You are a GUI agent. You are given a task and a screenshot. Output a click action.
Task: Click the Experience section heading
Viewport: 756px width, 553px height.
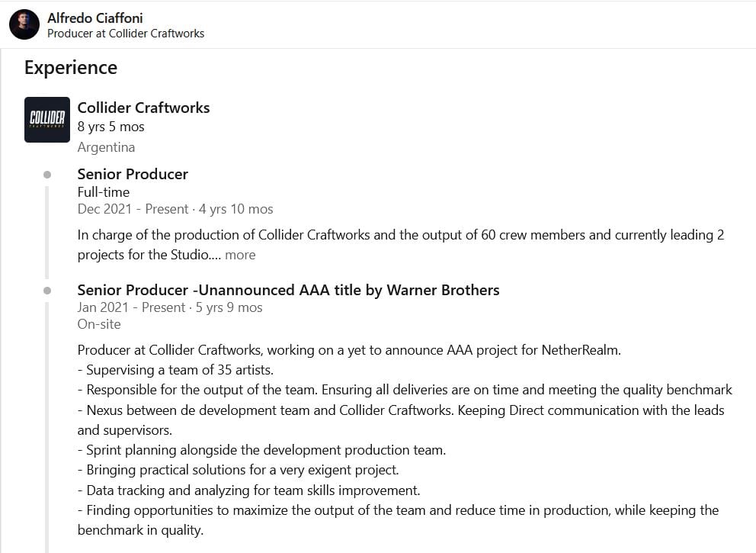pyautogui.click(x=71, y=68)
